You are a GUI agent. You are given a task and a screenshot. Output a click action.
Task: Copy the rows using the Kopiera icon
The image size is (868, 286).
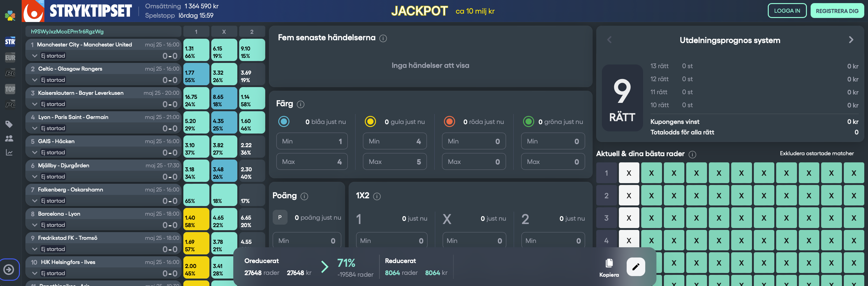click(609, 267)
